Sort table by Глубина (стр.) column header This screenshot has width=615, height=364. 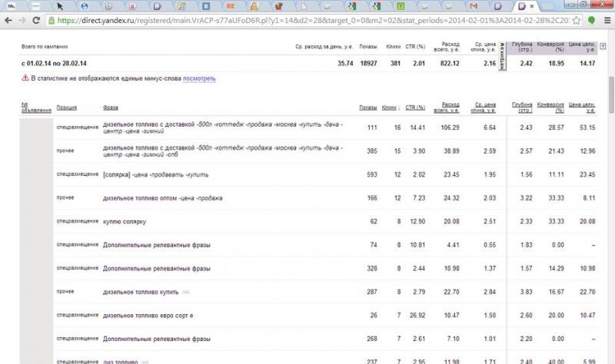[522, 108]
